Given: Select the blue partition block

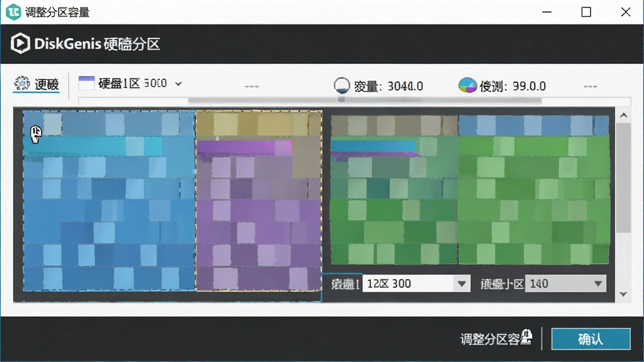Looking at the screenshot, I should [109, 200].
